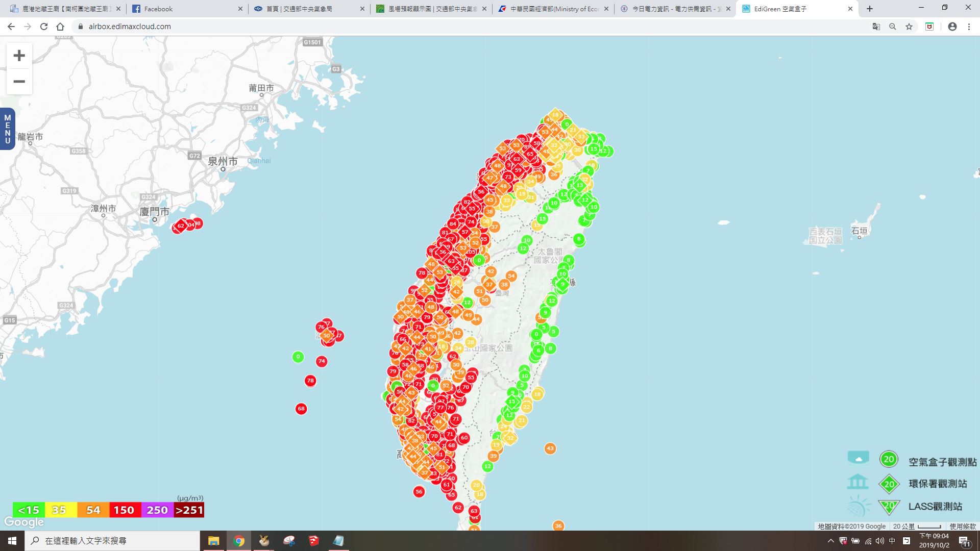This screenshot has height=551, width=980.
Task: Open the Windows Start menu
Action: click(12, 541)
